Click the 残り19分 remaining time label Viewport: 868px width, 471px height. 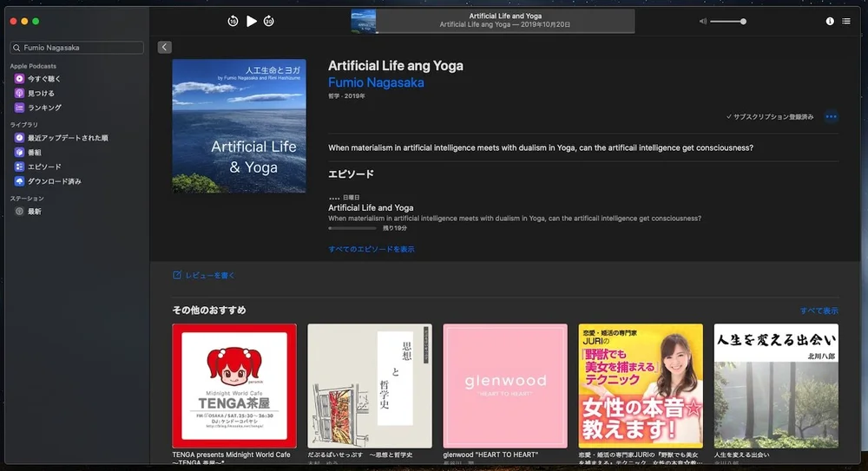point(395,228)
